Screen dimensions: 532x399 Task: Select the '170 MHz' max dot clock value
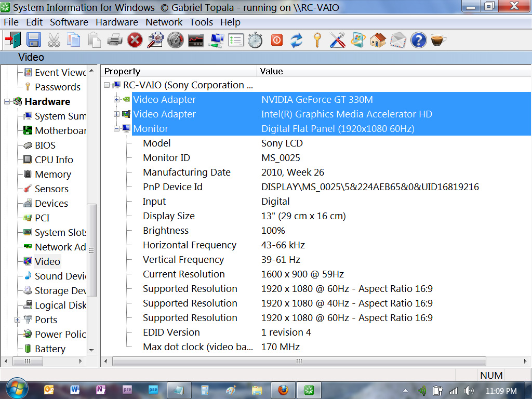point(281,347)
